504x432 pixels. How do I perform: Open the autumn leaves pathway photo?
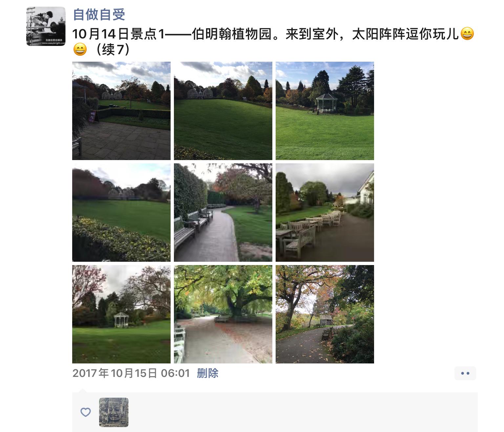(325, 314)
